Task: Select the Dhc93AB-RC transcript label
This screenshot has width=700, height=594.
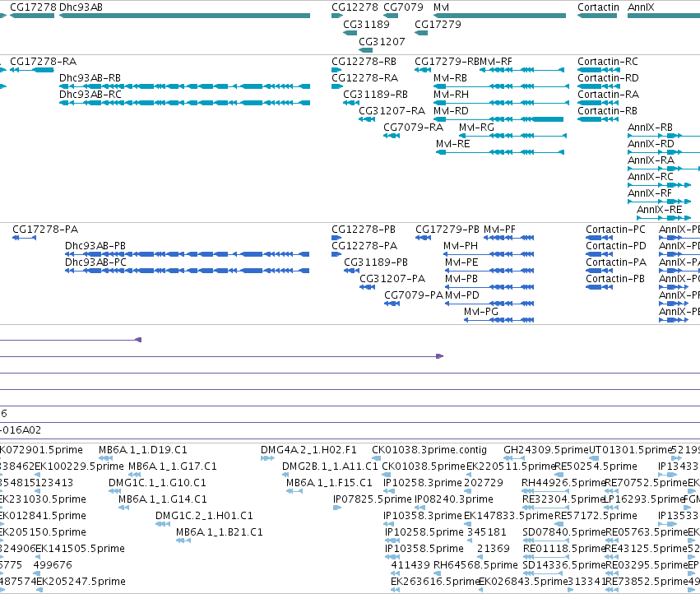Action: [x=90, y=95]
